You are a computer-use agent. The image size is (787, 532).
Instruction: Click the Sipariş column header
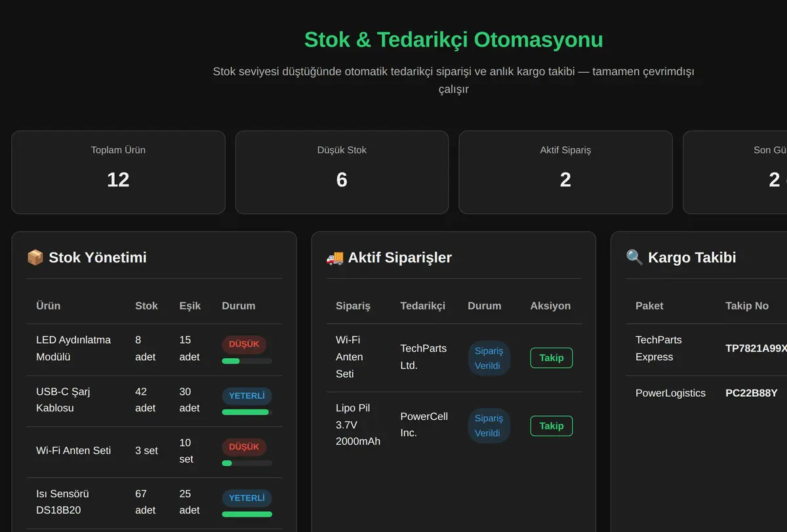pyautogui.click(x=353, y=306)
